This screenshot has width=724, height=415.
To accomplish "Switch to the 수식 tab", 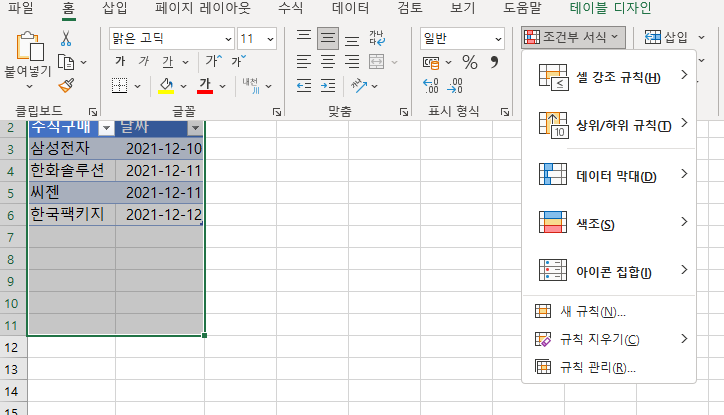I will (291, 8).
